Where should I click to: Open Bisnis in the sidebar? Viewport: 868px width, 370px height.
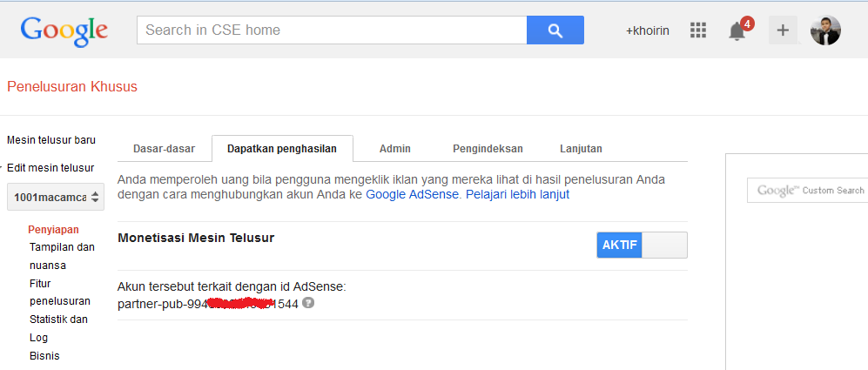(44, 355)
